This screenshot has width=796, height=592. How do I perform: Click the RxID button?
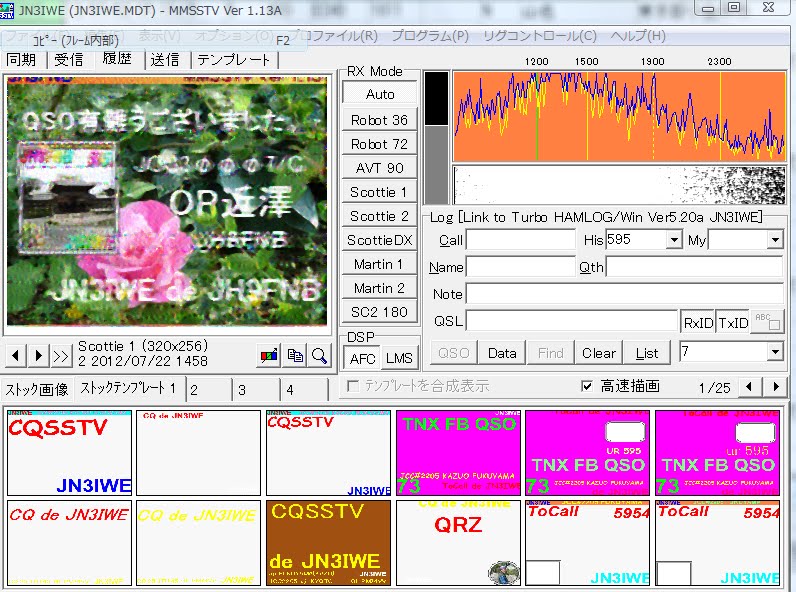point(698,322)
